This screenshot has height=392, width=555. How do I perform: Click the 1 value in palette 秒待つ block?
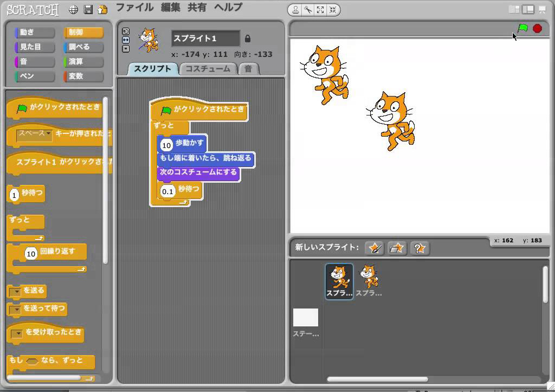point(14,195)
